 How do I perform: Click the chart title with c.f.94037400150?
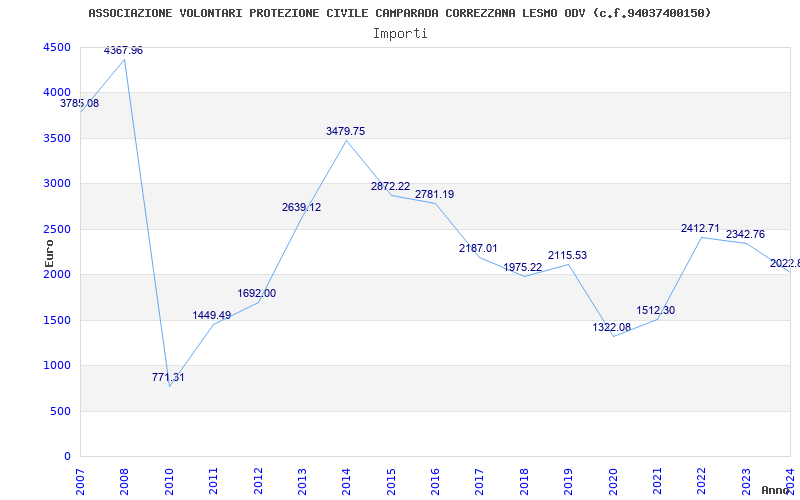point(399,13)
